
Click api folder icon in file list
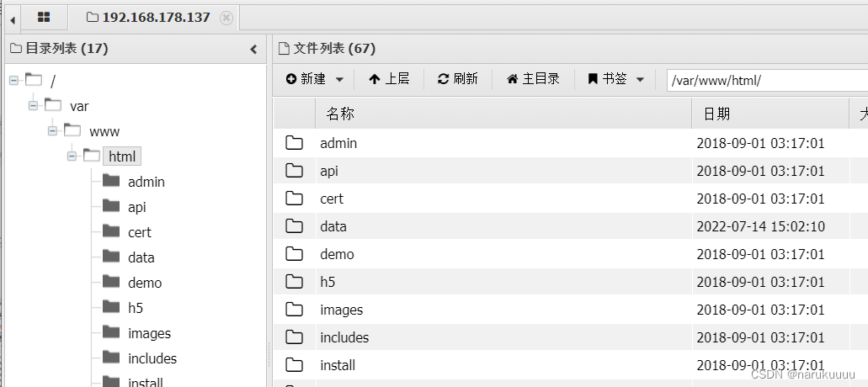[294, 171]
